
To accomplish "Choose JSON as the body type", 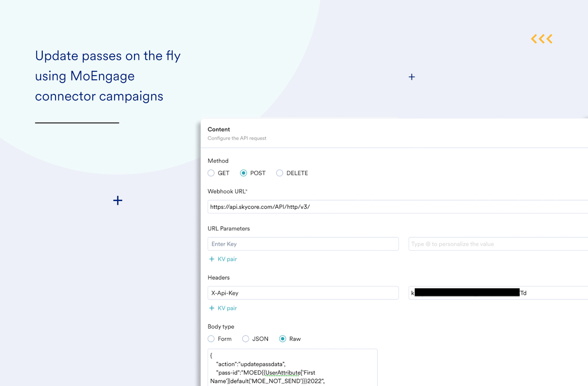I will click(245, 339).
